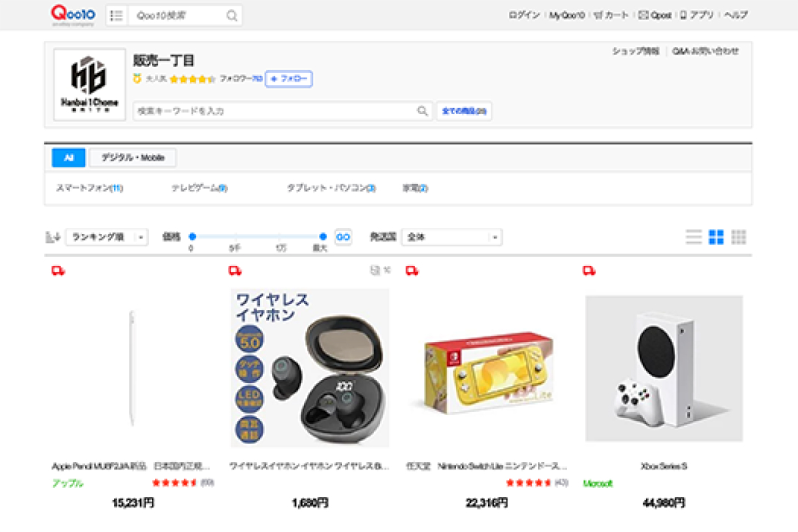Open the アプリ link
The width and height of the screenshot is (798, 532).
(x=697, y=15)
